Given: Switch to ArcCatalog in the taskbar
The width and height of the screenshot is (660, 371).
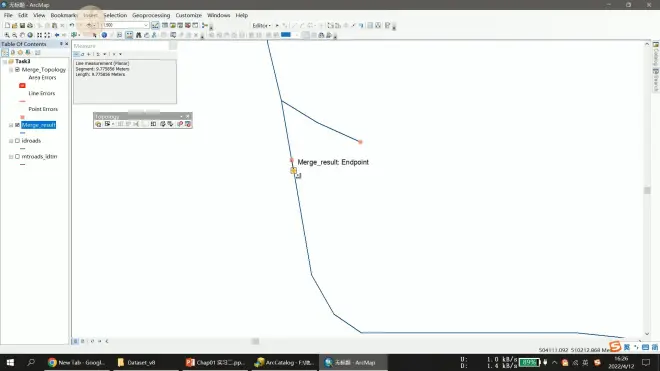Looking at the screenshot, I should coord(285,362).
